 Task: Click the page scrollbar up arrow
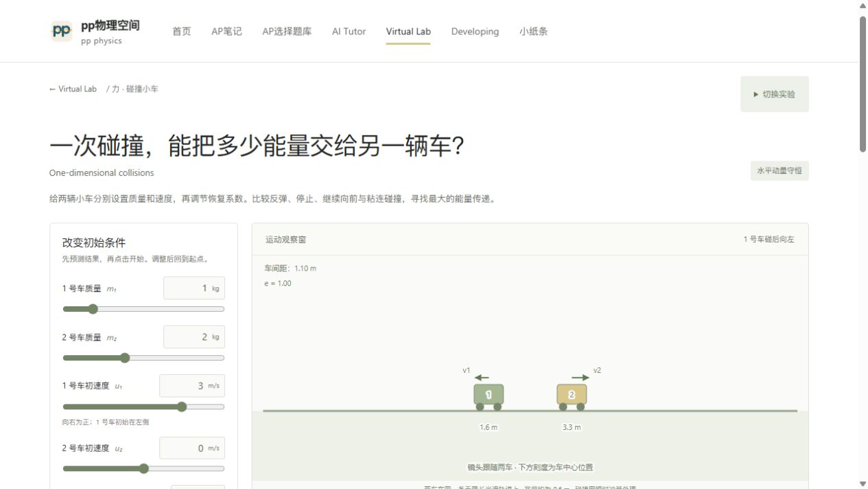point(863,5)
